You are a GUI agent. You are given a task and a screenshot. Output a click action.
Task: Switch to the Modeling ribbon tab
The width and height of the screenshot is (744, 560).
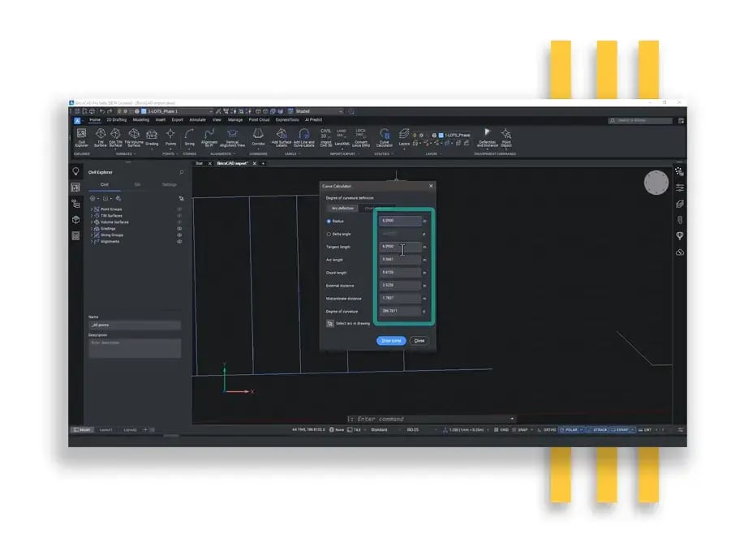pos(141,120)
